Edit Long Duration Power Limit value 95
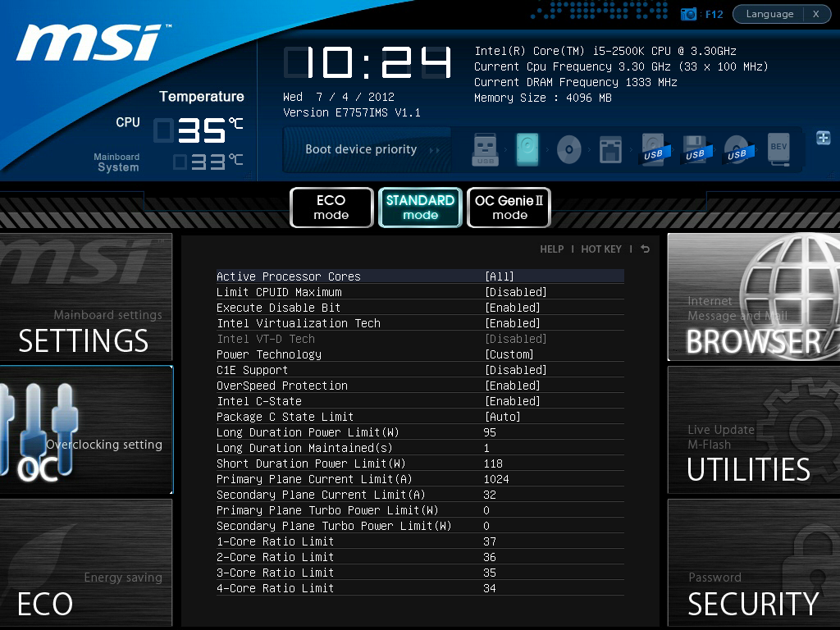This screenshot has height=630, width=840. click(490, 431)
